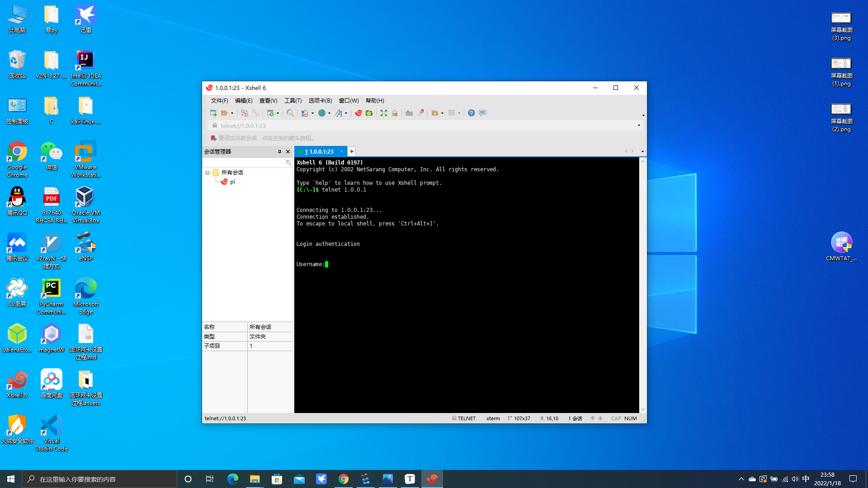This screenshot has width=868, height=488.
Task: Click the Disconnect toolbar icon
Action: (x=245, y=113)
